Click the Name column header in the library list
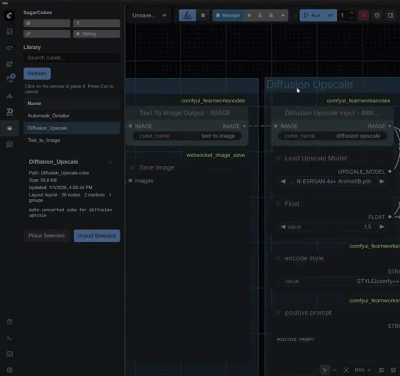 (x=34, y=103)
